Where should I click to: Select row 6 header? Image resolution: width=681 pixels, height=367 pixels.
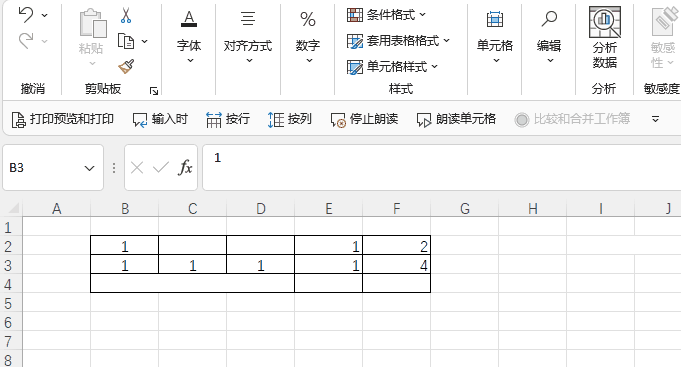coord(11,322)
